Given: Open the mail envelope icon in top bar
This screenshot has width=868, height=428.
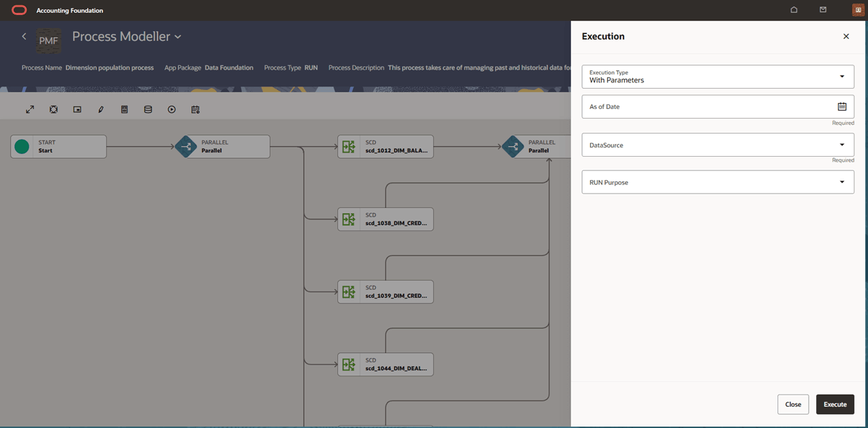Looking at the screenshot, I should (x=823, y=10).
